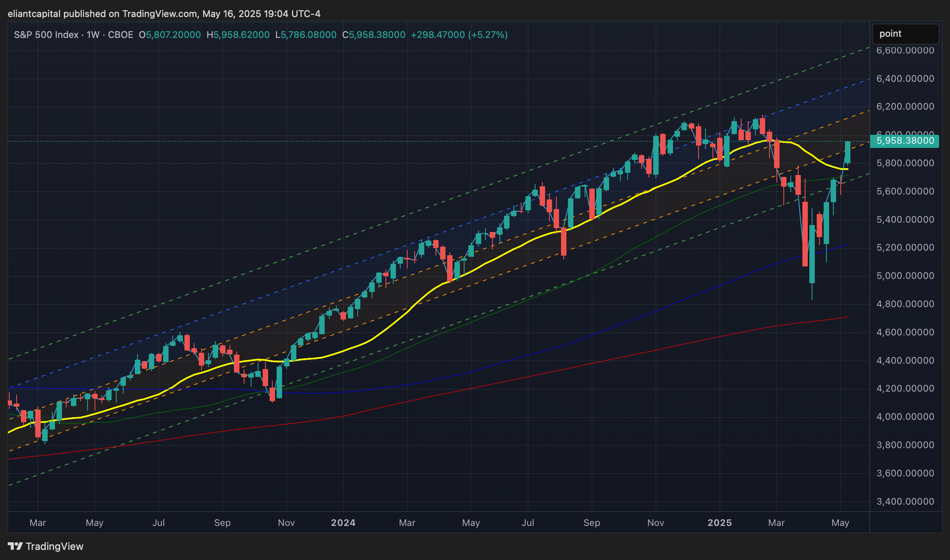Click the high value H5,958.62000
950x560 pixels.
pyautogui.click(x=238, y=35)
